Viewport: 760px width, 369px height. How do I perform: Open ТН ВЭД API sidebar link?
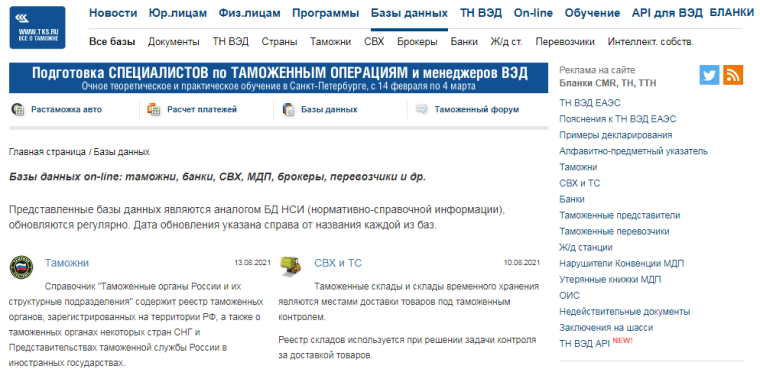point(584,343)
